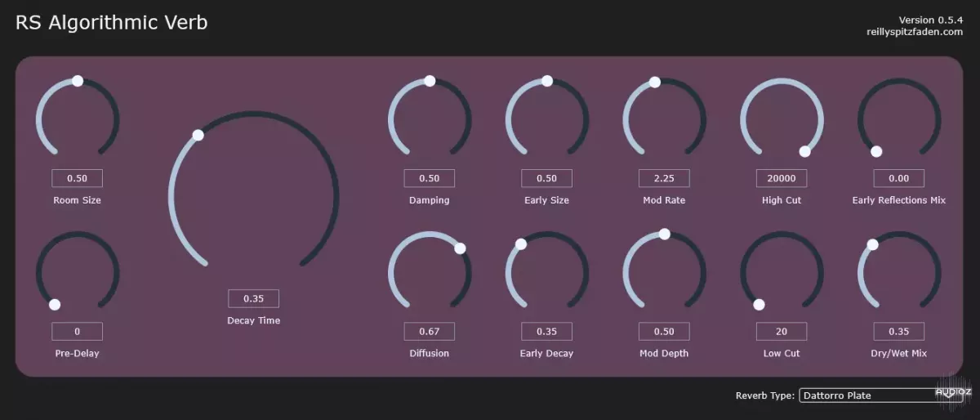Click the Version 0.5.4 text

point(931,20)
